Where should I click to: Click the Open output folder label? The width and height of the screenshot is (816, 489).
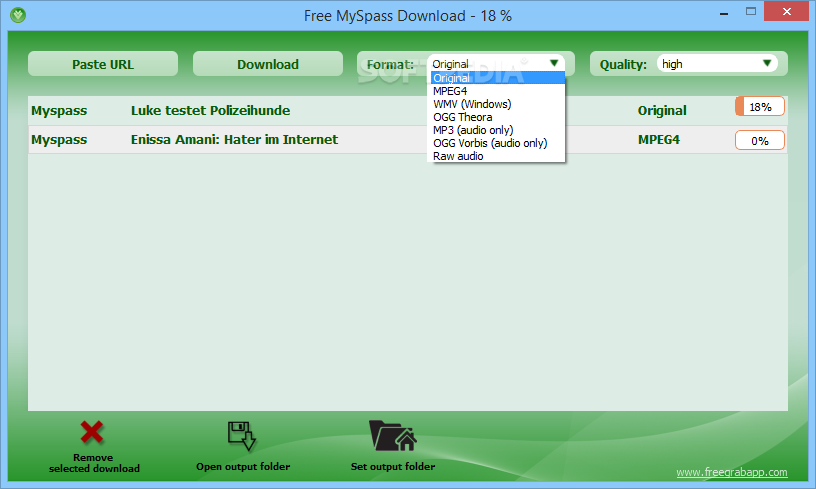tap(243, 467)
